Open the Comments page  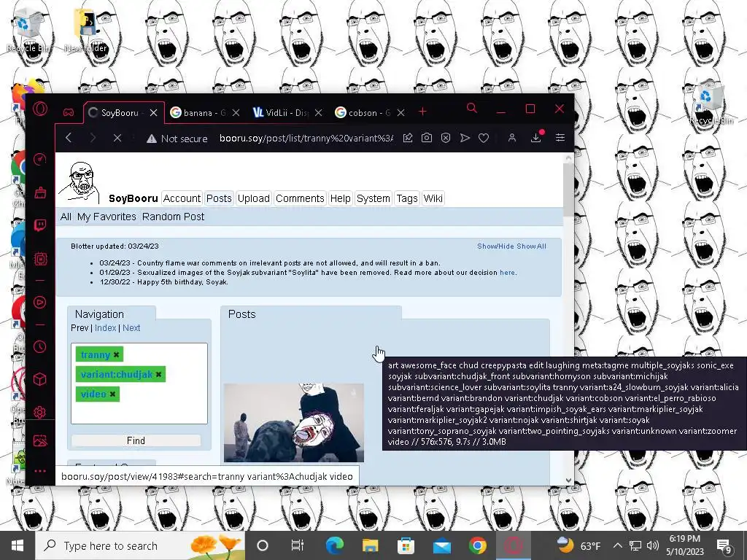pyautogui.click(x=300, y=198)
